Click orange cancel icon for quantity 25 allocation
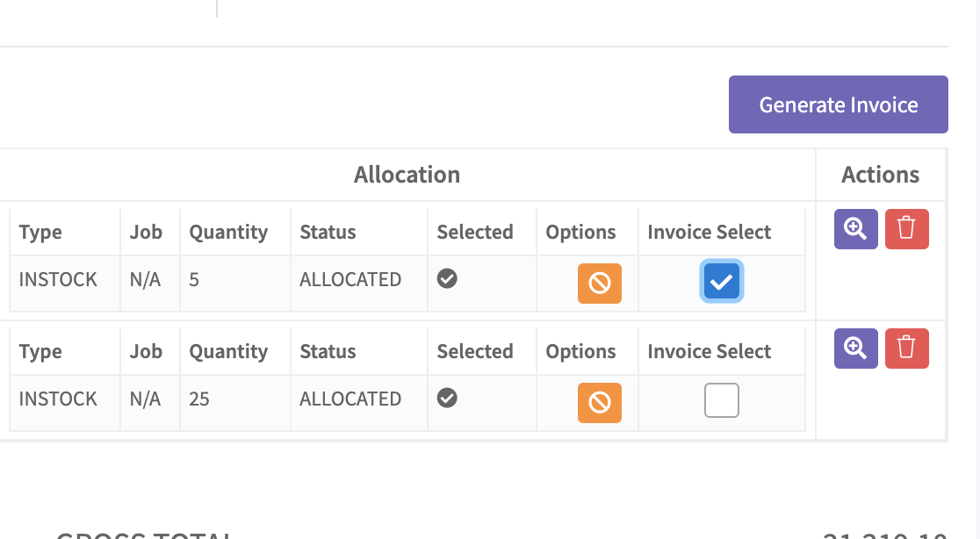Image resolution: width=980 pixels, height=539 pixels. 600,402
